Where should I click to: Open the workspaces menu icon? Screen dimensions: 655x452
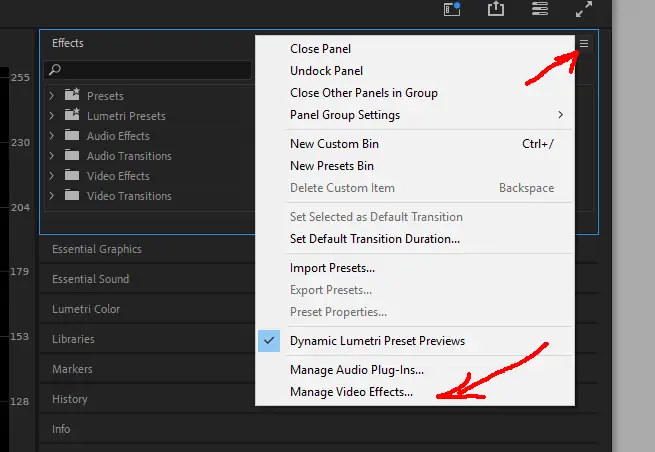point(540,8)
